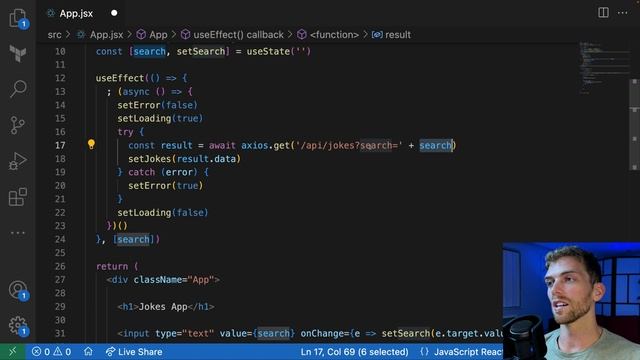Click 'try' keyword on line 16
The image size is (640, 360).
tap(125, 132)
